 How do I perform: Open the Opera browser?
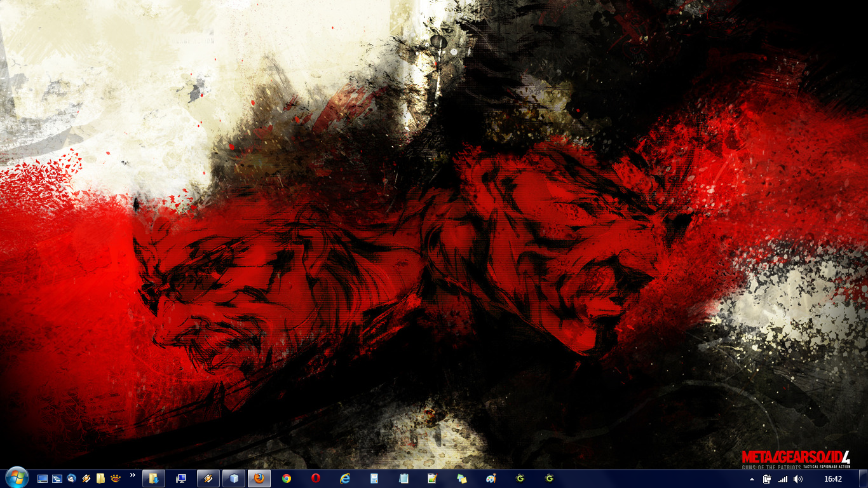coord(316,478)
